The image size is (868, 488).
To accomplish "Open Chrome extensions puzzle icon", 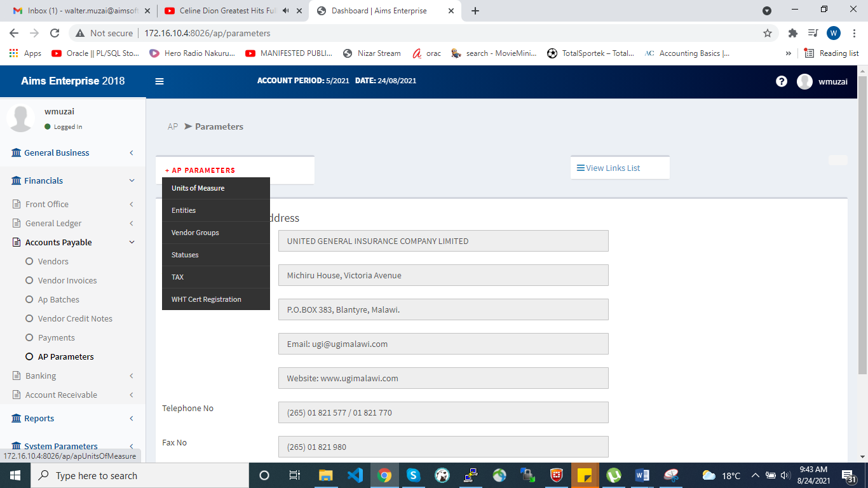I will coord(792,33).
